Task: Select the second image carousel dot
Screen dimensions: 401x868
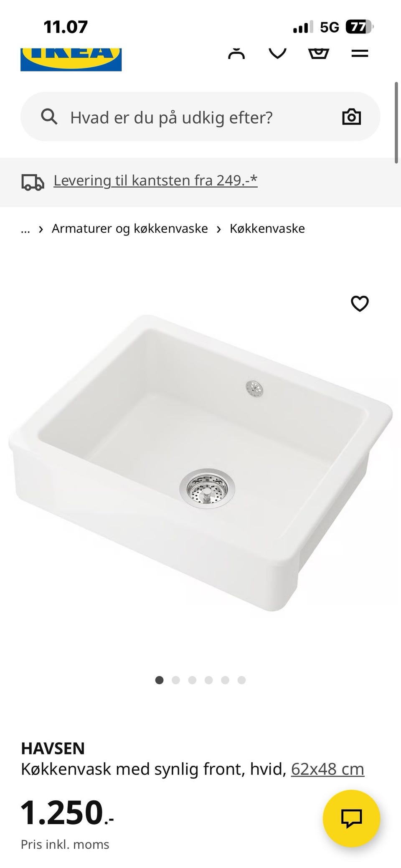Action: (x=176, y=680)
